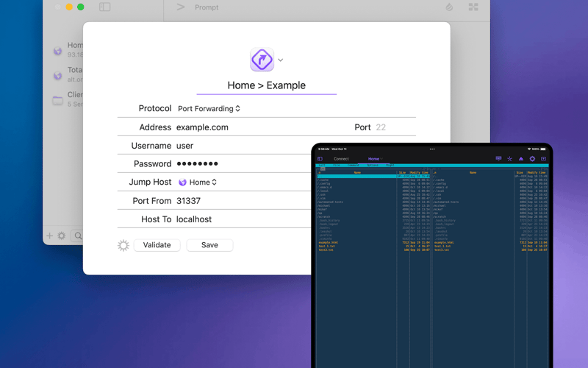Click the asterisk icon in iPad toolbar
Viewport: 588px width, 368px height.
pos(509,159)
